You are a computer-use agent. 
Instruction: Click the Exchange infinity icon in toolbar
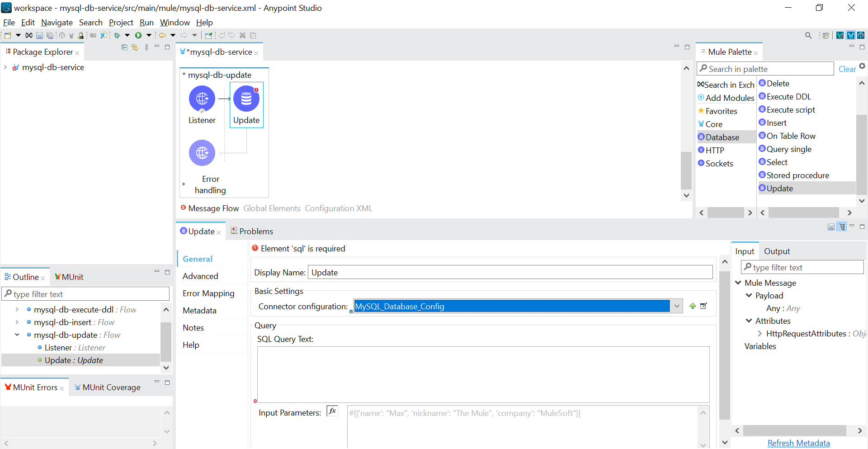click(29, 35)
